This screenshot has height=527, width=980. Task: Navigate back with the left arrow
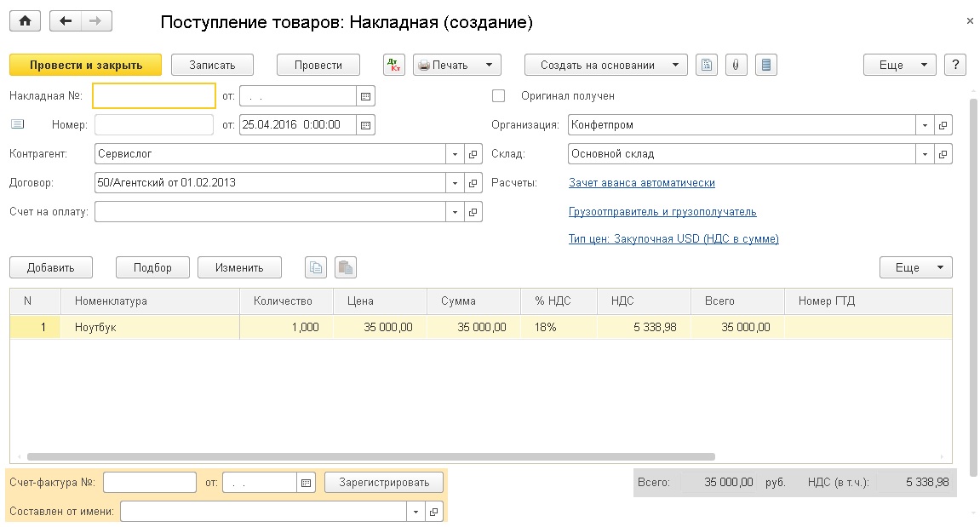tap(65, 21)
